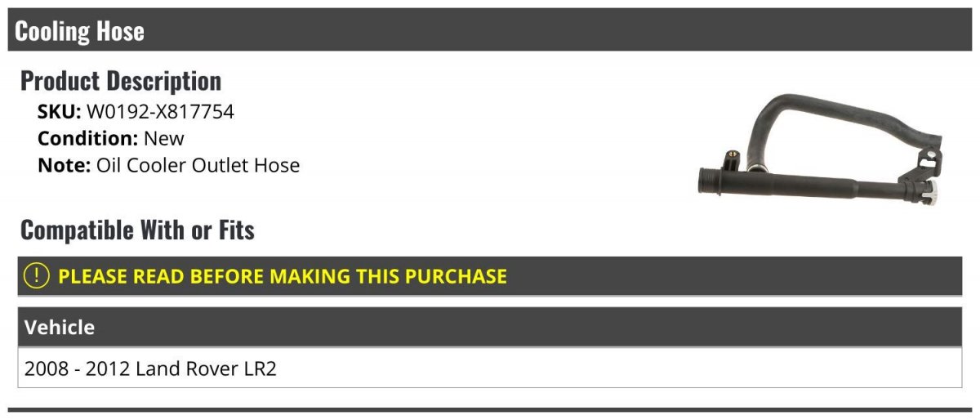Select the 2008 - 2012 Land Rover LR2 row
This screenshot has width=980, height=420.
pyautogui.click(x=490, y=369)
